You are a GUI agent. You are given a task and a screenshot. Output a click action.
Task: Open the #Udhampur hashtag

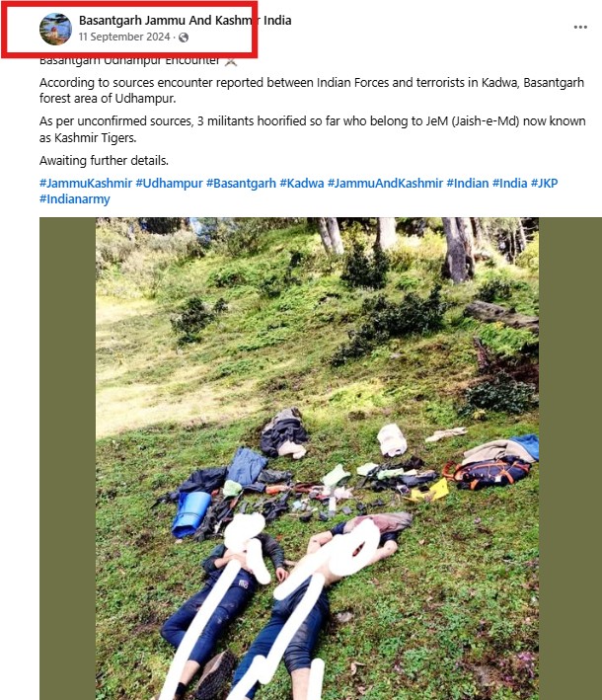tap(169, 183)
